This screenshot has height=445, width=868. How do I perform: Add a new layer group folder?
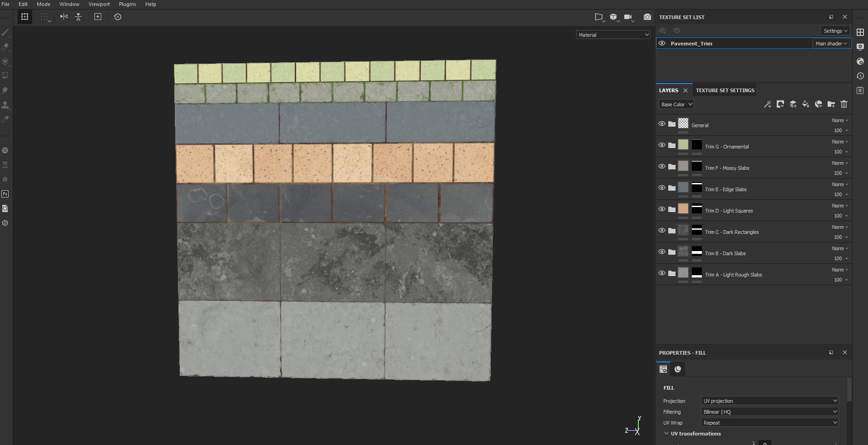click(x=832, y=104)
